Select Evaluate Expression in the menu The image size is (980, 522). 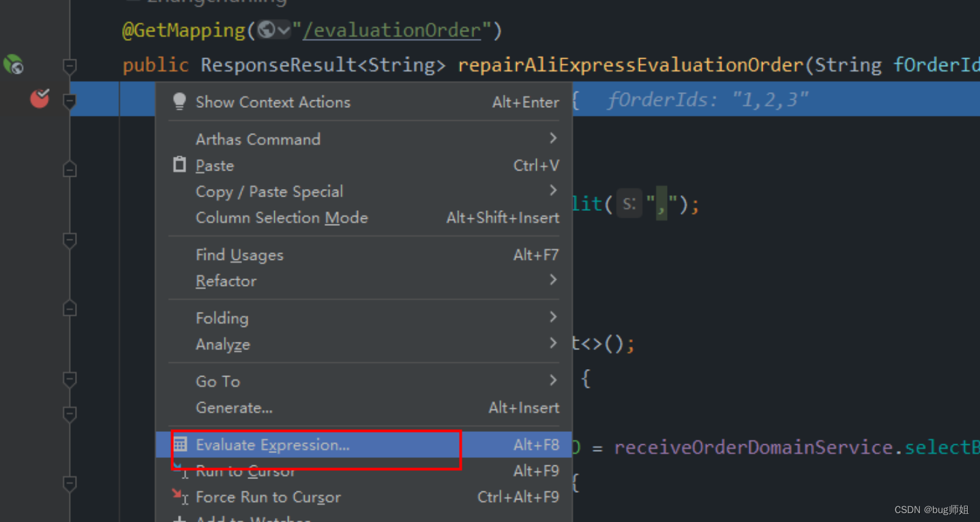(272, 444)
